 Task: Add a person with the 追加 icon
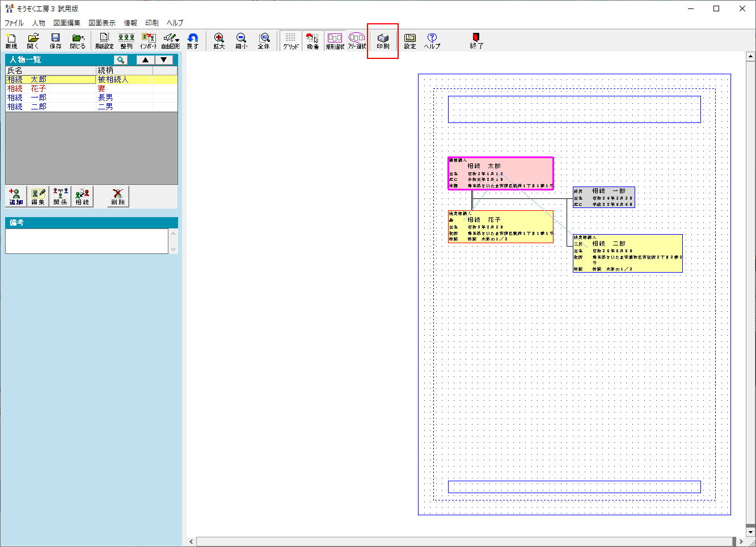(16, 196)
